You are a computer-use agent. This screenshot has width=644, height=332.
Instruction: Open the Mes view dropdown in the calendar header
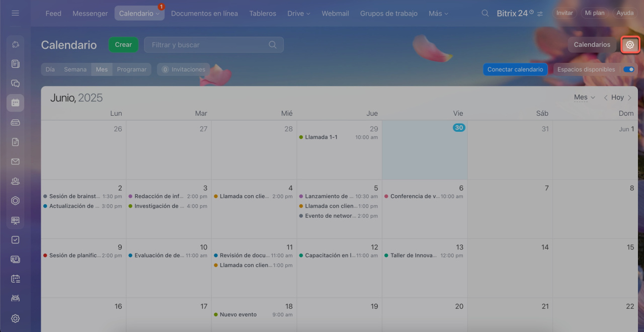click(584, 98)
